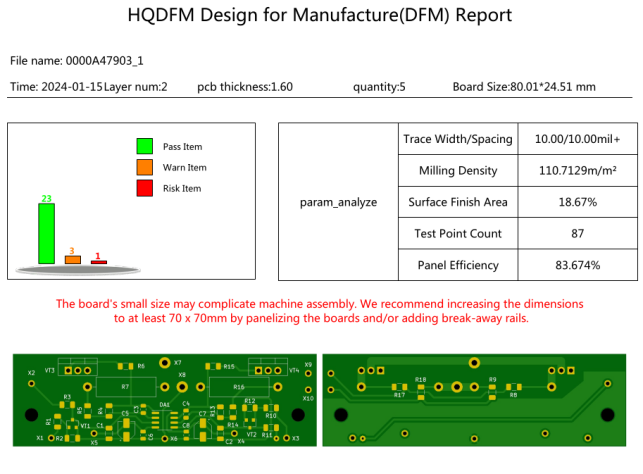
Task: Click the HQDFM report title heading
Action: pos(320,16)
